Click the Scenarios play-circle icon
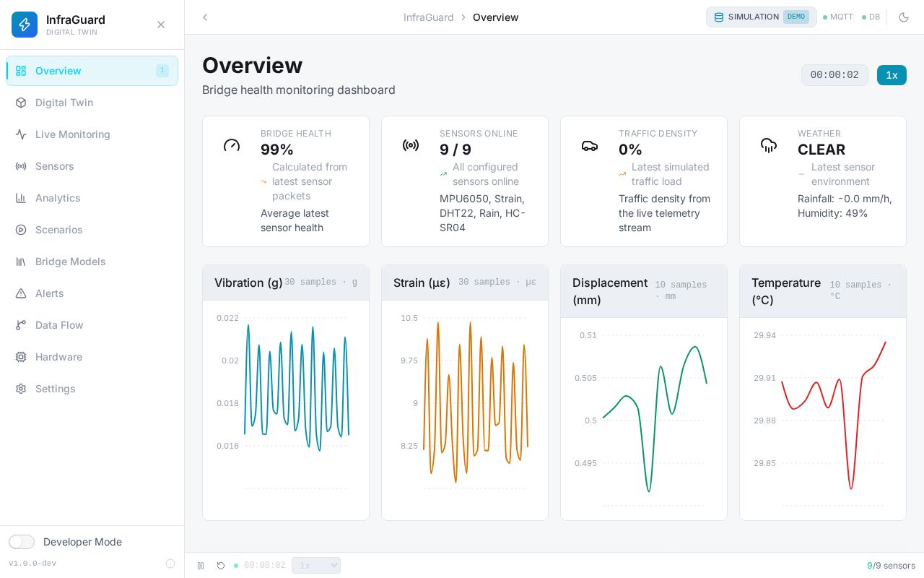The height and width of the screenshot is (578, 924). pyautogui.click(x=21, y=230)
